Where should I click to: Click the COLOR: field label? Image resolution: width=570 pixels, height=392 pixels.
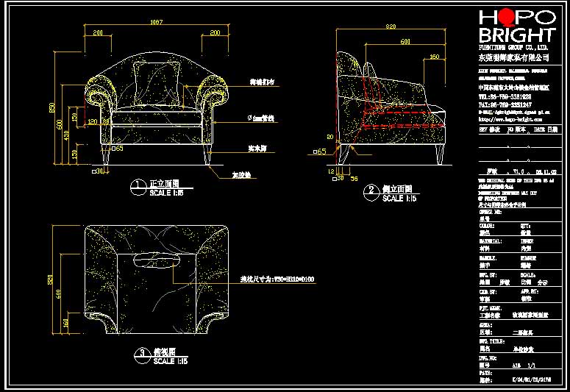point(486,226)
